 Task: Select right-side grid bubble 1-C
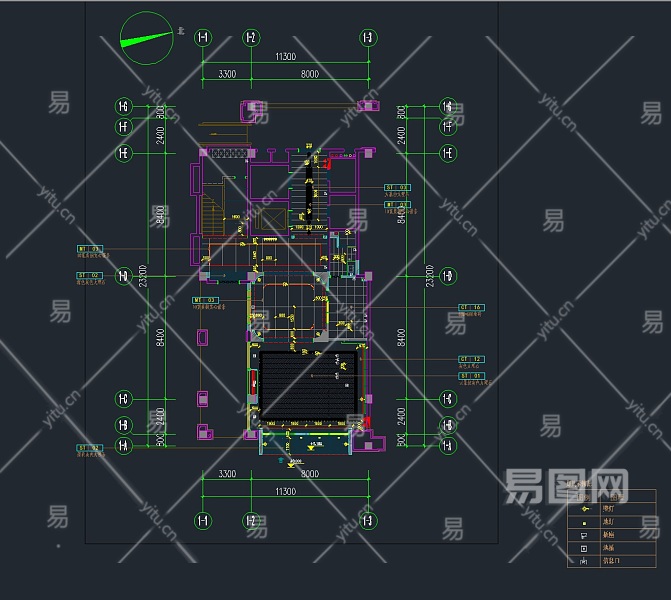(x=448, y=399)
